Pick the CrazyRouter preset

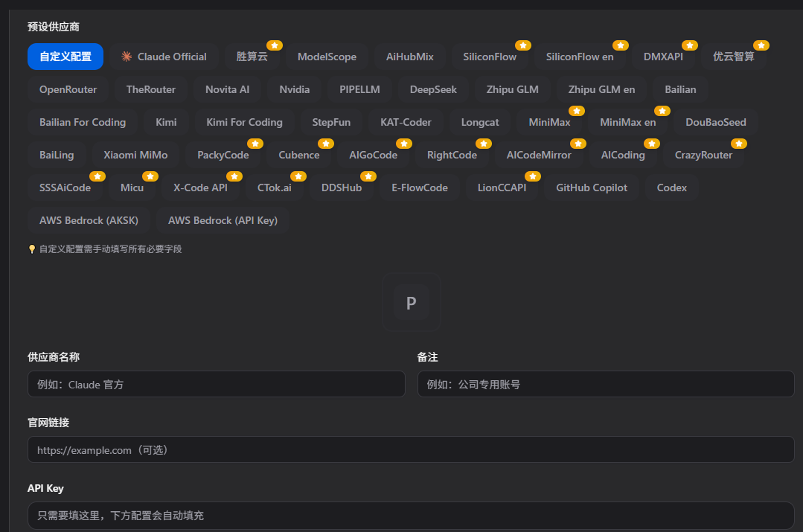(704, 155)
